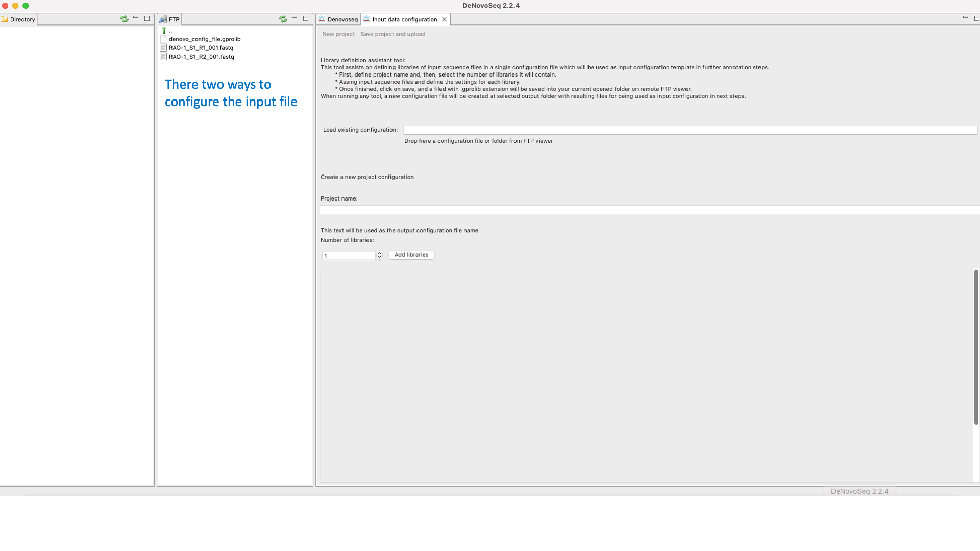980x551 pixels.
Task: Minimize the Directory panel view
Action: [136, 18]
